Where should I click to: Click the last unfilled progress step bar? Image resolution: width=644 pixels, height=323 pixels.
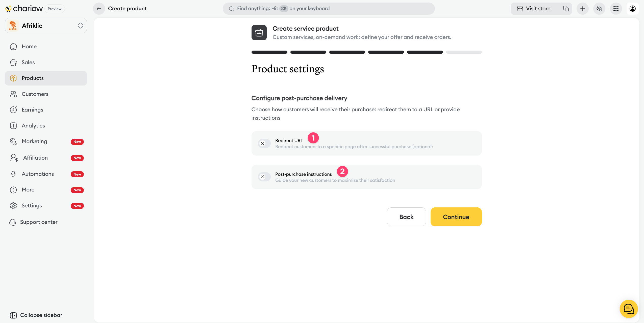pos(464,52)
